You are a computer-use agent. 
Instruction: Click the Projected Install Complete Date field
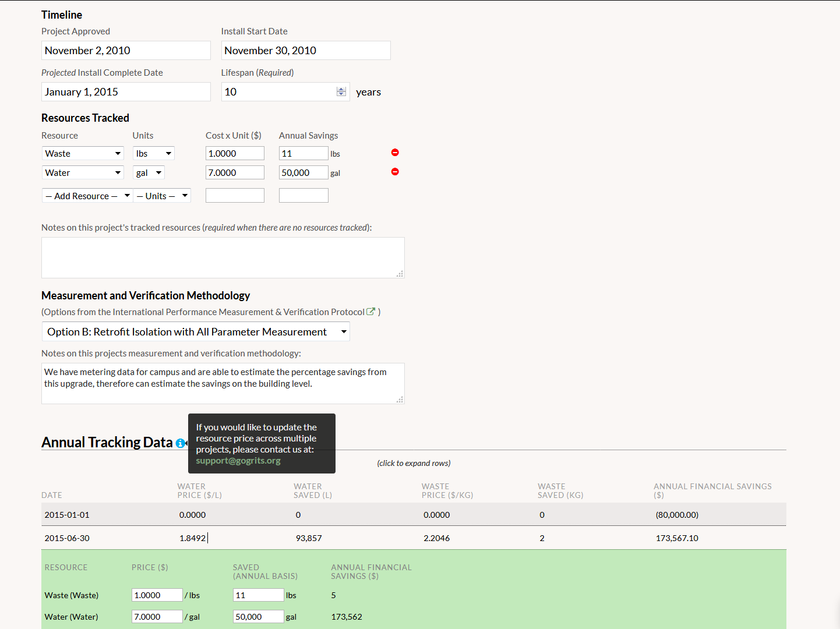(126, 91)
